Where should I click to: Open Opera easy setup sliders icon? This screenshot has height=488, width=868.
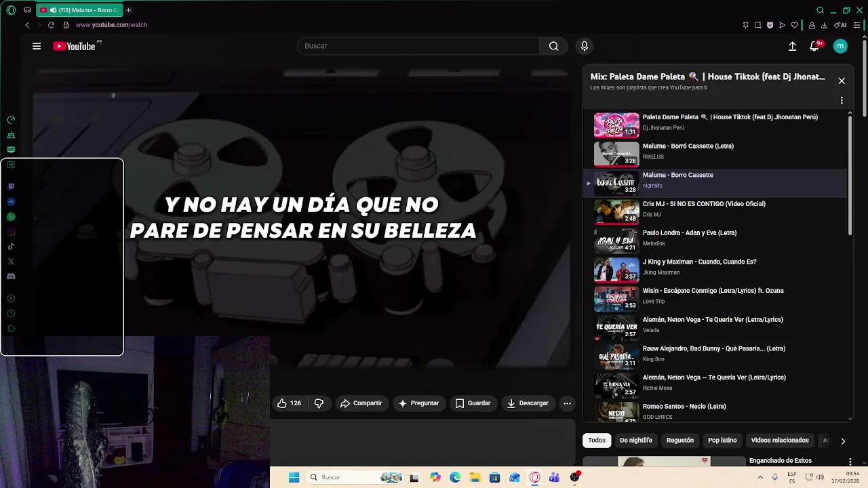click(856, 25)
